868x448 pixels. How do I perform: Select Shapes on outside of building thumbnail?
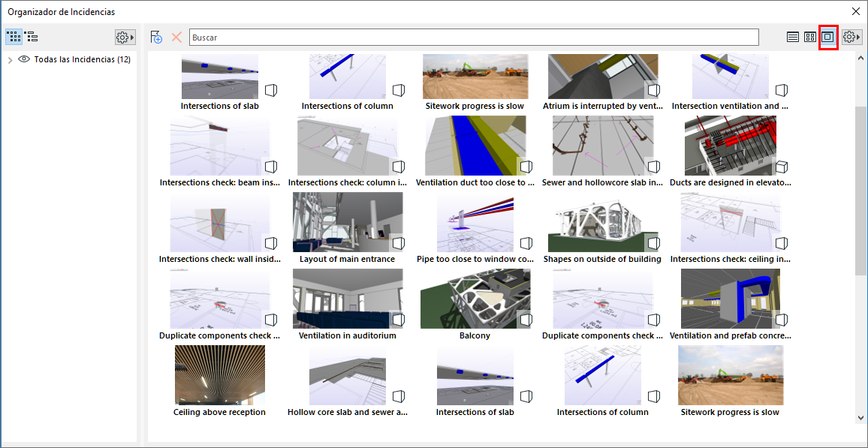tap(603, 222)
